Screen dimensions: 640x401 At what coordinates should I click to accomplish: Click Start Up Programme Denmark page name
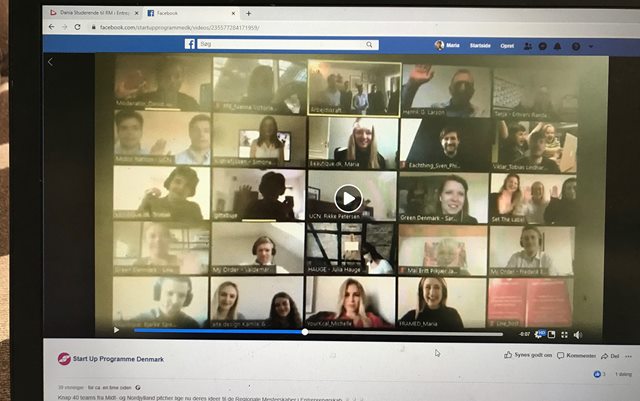pos(118,359)
